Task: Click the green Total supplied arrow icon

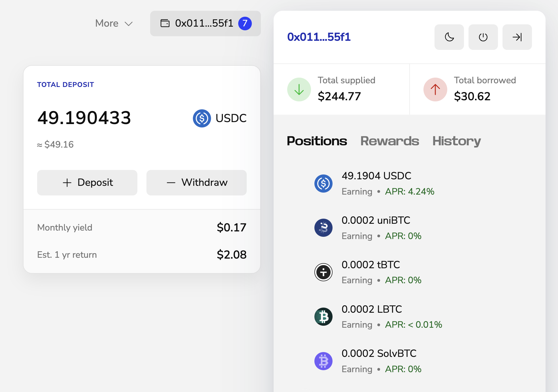Action: point(299,90)
